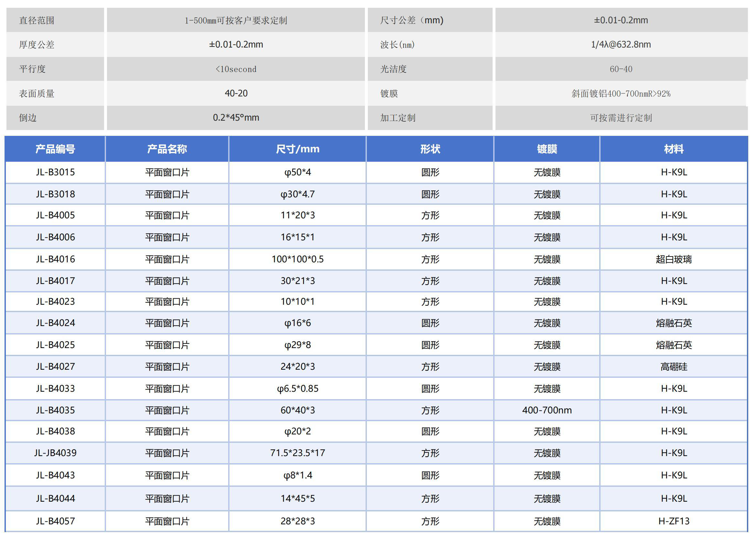Select product code JL-B3015
Screen dimensions: 756x535
point(55,172)
